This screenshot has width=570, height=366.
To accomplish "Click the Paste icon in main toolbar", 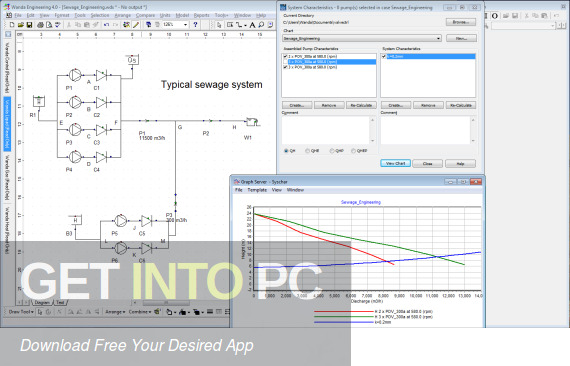I will pos(87,25).
